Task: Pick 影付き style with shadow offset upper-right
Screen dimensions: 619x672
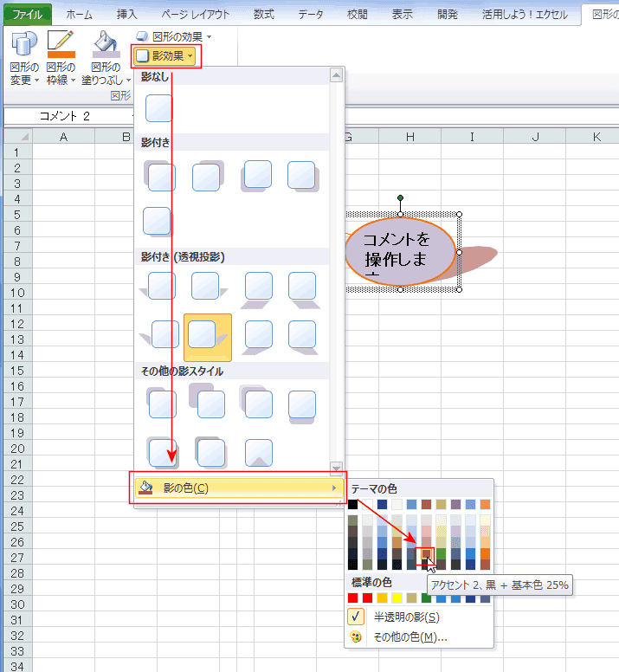Action: (x=207, y=176)
